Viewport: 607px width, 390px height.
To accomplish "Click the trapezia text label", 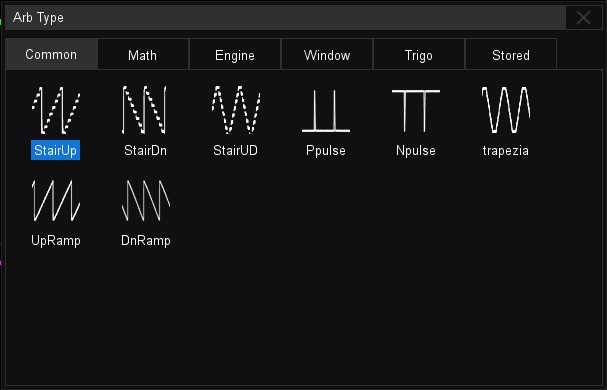I will [x=506, y=150].
